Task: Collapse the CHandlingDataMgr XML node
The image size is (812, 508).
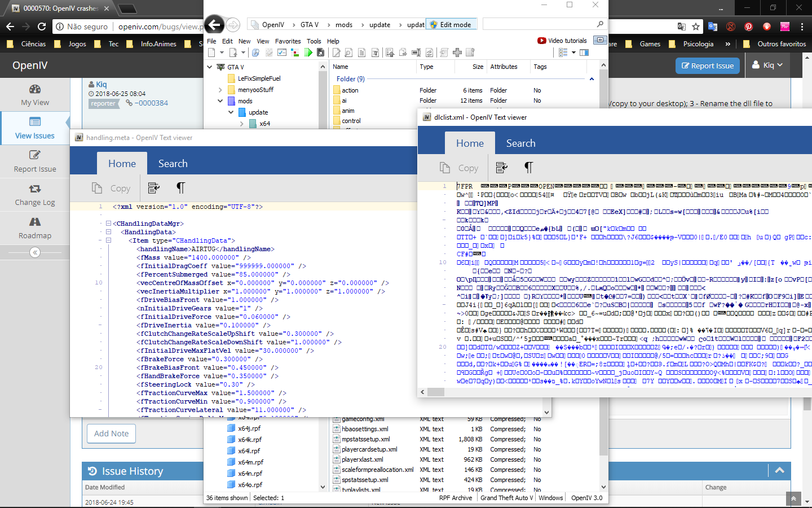Action: click(108, 224)
